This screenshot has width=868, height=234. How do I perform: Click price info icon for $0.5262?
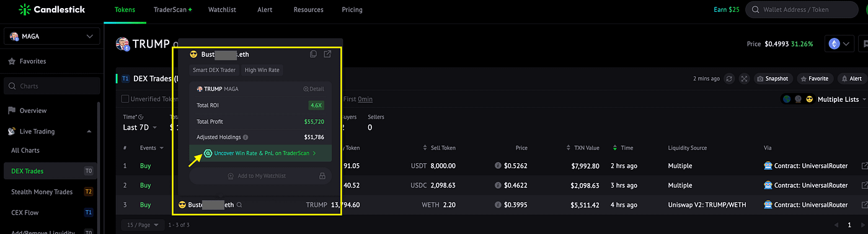click(x=498, y=166)
